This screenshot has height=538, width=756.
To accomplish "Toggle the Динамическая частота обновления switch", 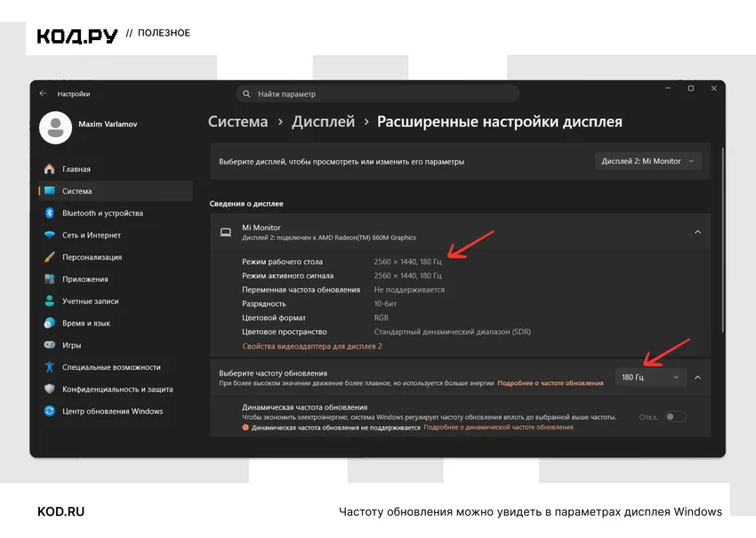I will point(675,416).
